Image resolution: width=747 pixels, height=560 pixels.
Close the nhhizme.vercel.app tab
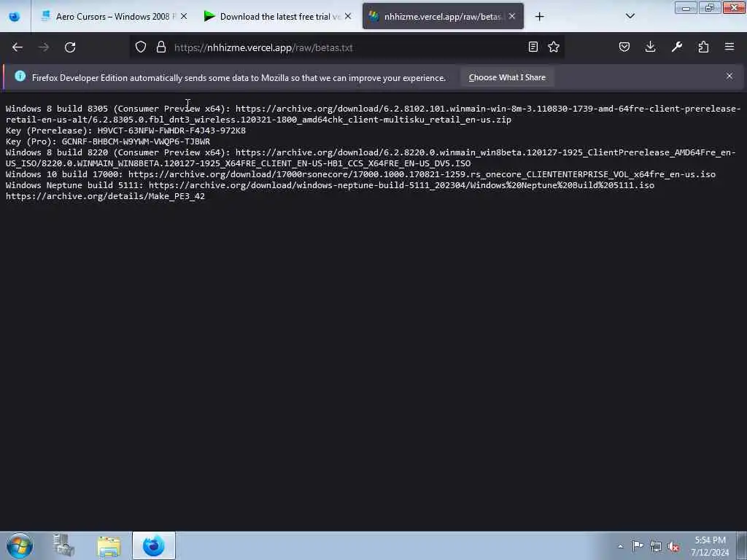tap(512, 16)
